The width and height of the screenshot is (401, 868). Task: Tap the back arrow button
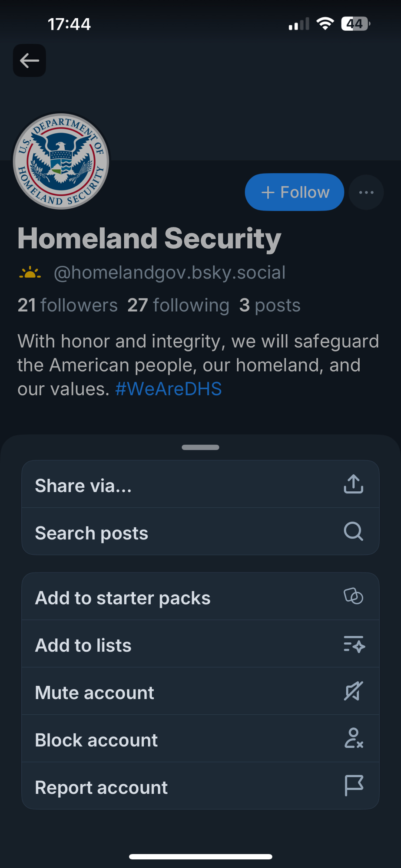30,60
